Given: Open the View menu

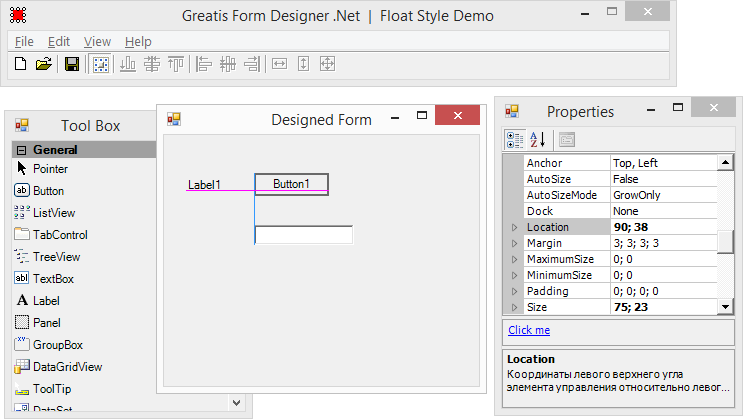Looking at the screenshot, I should 98,41.
